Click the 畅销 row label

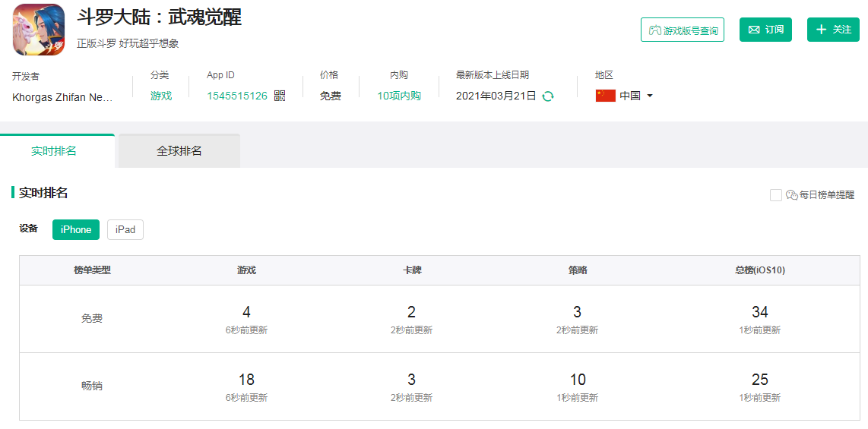(x=92, y=386)
